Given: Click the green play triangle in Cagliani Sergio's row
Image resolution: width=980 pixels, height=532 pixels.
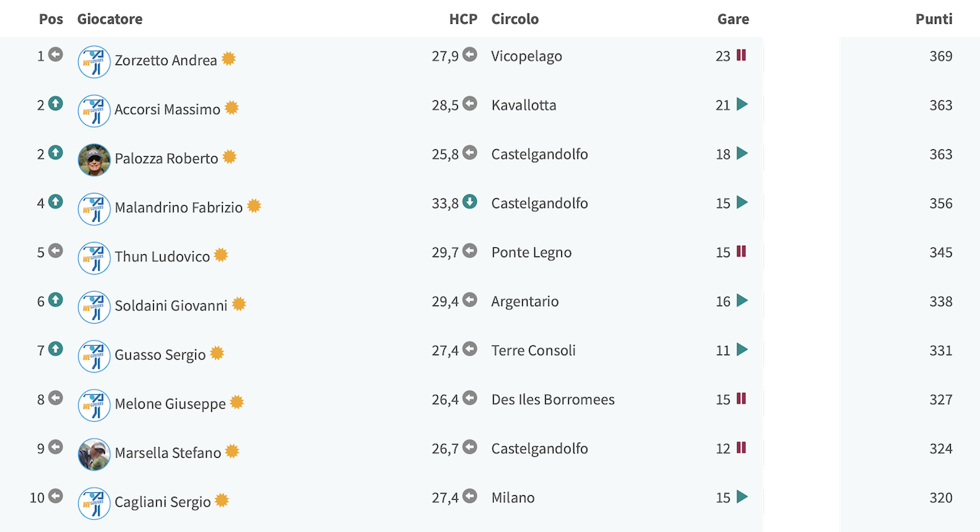Looking at the screenshot, I should tap(742, 497).
